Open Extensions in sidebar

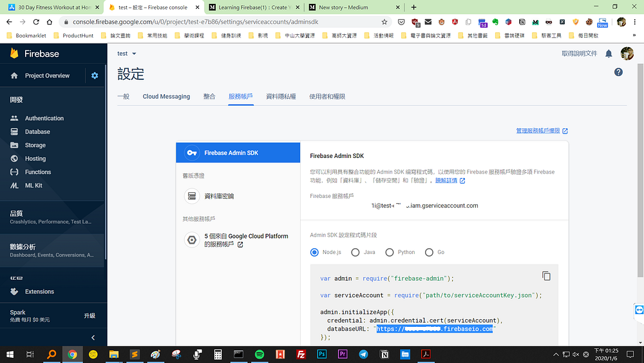pos(39,291)
